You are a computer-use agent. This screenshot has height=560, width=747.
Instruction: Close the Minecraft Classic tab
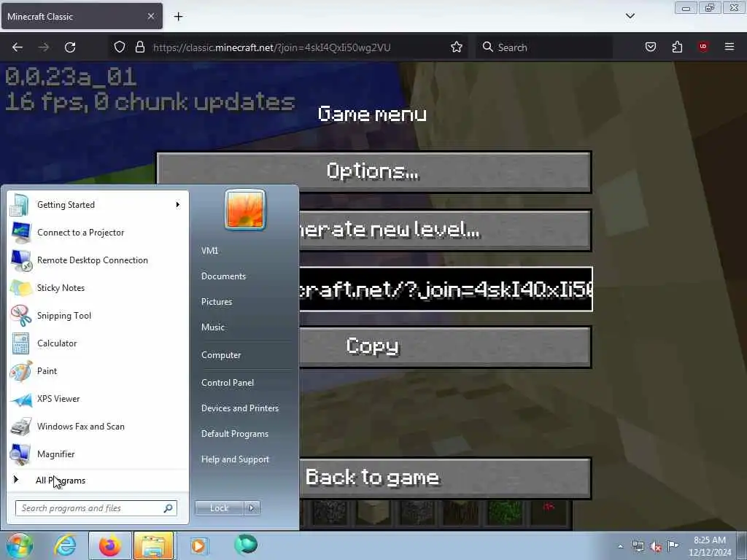click(x=151, y=16)
